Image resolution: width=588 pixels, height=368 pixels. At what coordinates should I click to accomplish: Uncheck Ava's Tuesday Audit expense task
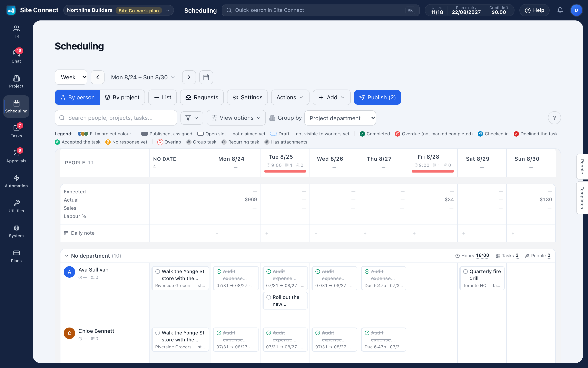(x=268, y=271)
